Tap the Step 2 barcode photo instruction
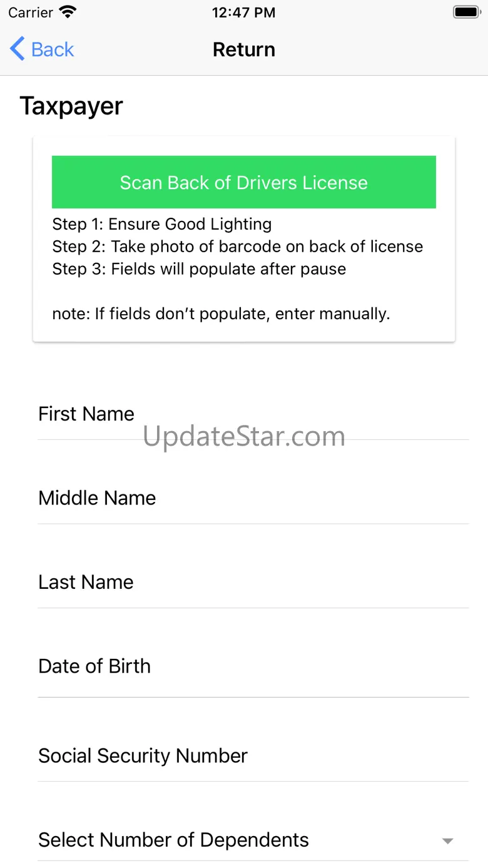The image size is (488, 868). pos(237,247)
